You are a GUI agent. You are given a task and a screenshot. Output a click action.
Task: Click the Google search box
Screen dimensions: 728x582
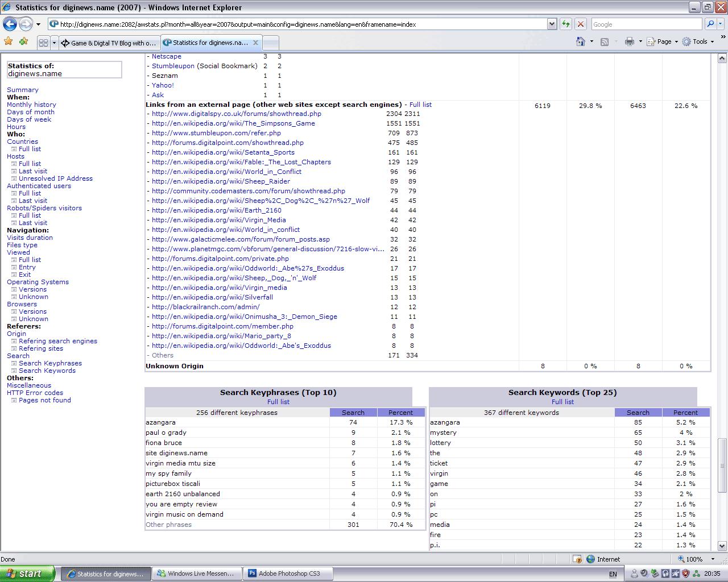click(x=646, y=24)
